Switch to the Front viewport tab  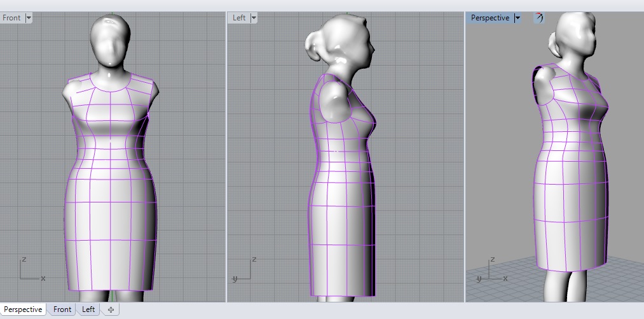coord(62,309)
